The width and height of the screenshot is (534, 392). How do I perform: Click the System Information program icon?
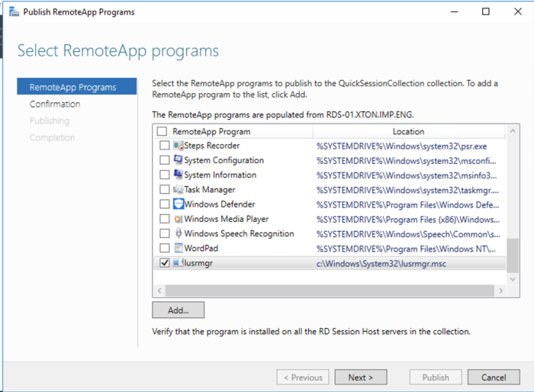(178, 175)
